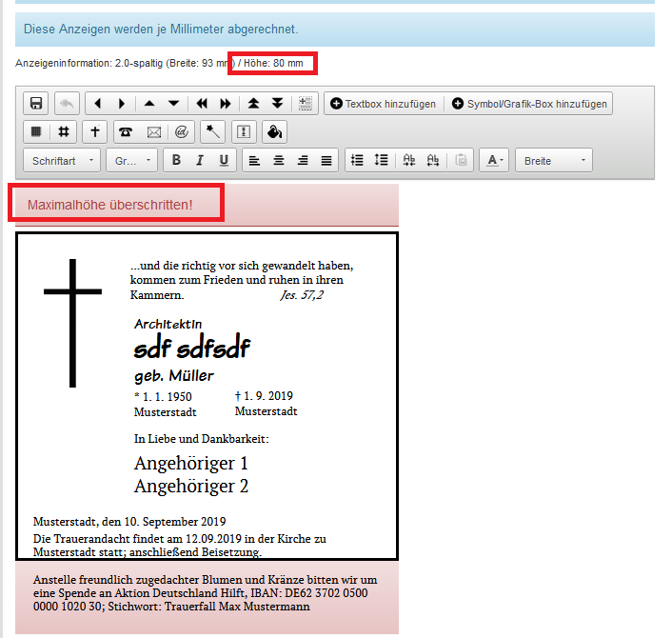The image size is (672, 638).
Task: Click the first line spacing icon
Action: tap(357, 160)
